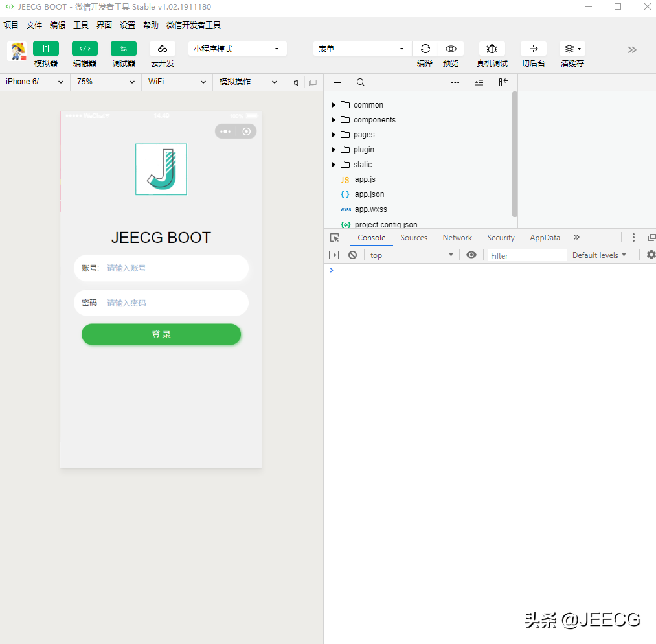
Task: Click the preview (预览) eye icon
Action: (451, 49)
